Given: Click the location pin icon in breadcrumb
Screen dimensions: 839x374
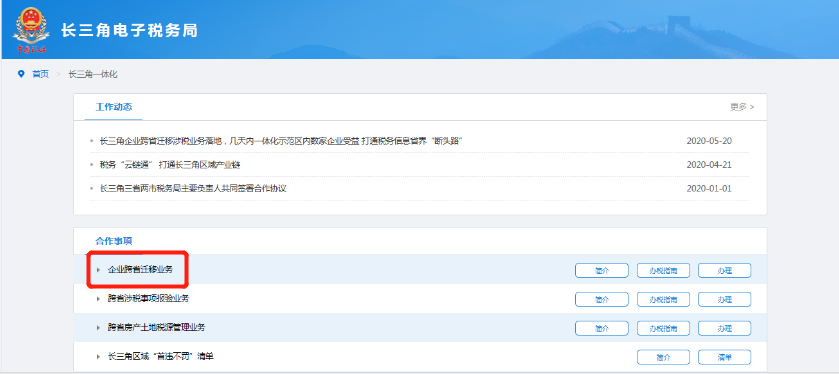Looking at the screenshot, I should (21, 74).
